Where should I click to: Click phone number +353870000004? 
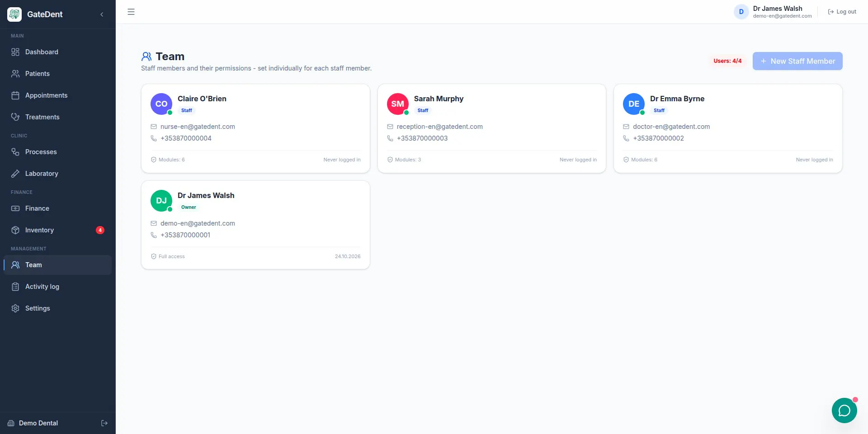(x=186, y=138)
